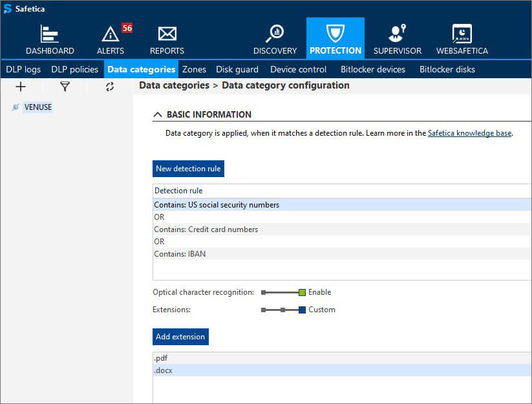Click the OR below social security rule
Screen dimensions: 532x404
(159, 217)
